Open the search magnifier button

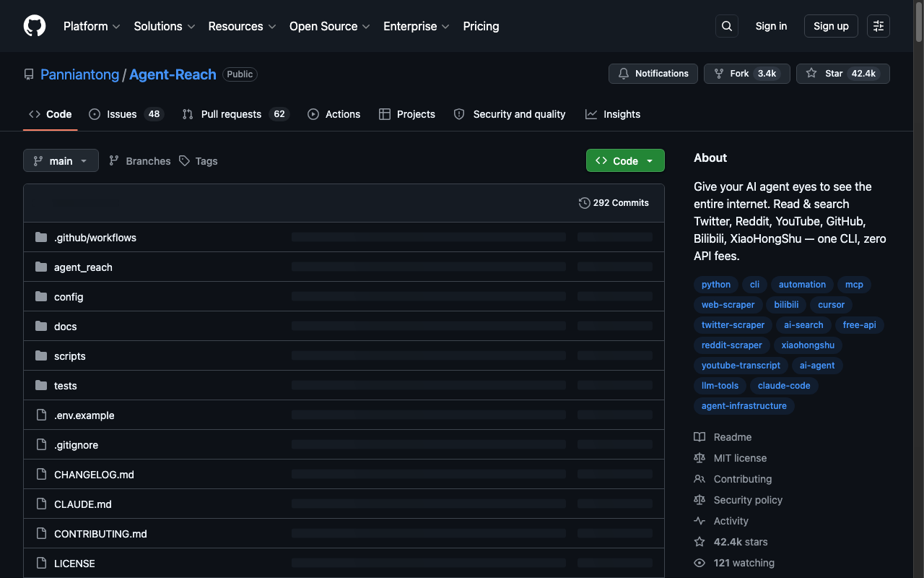point(727,26)
